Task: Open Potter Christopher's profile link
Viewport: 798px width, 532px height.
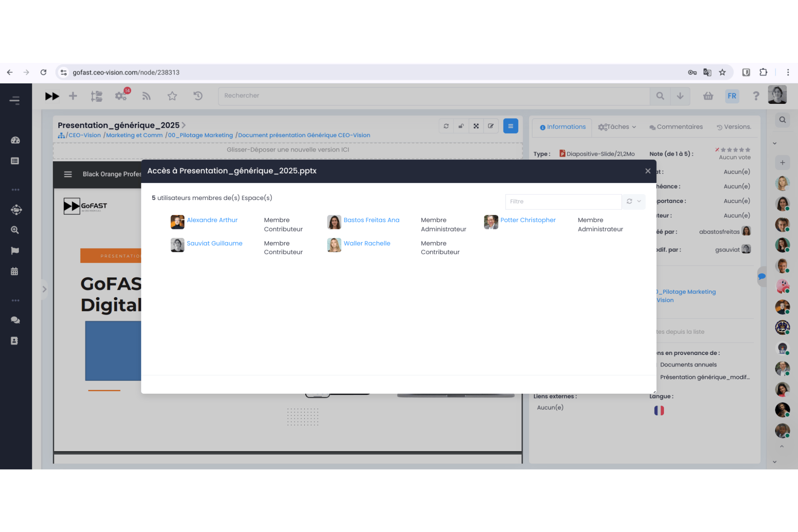Action: (x=528, y=220)
